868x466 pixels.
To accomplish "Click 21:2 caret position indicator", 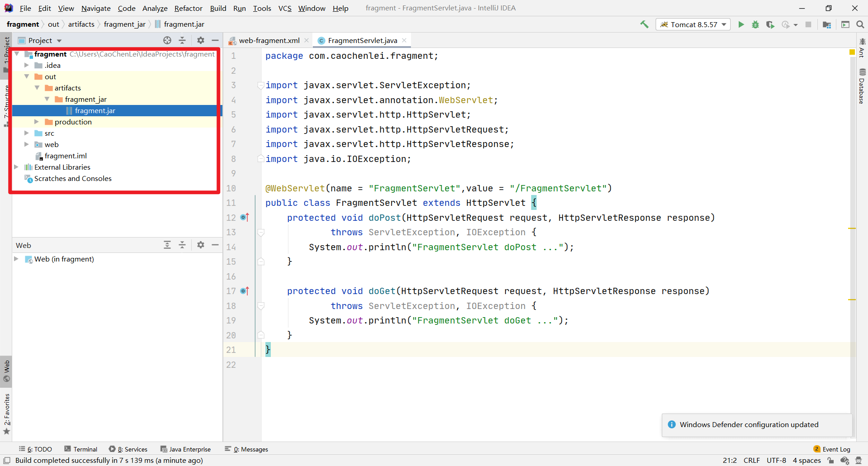I will click(x=730, y=460).
